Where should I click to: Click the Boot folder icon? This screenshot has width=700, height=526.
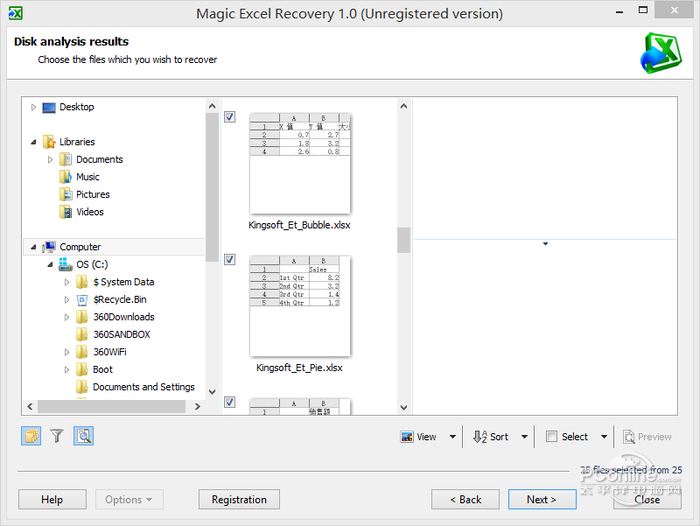coord(82,369)
